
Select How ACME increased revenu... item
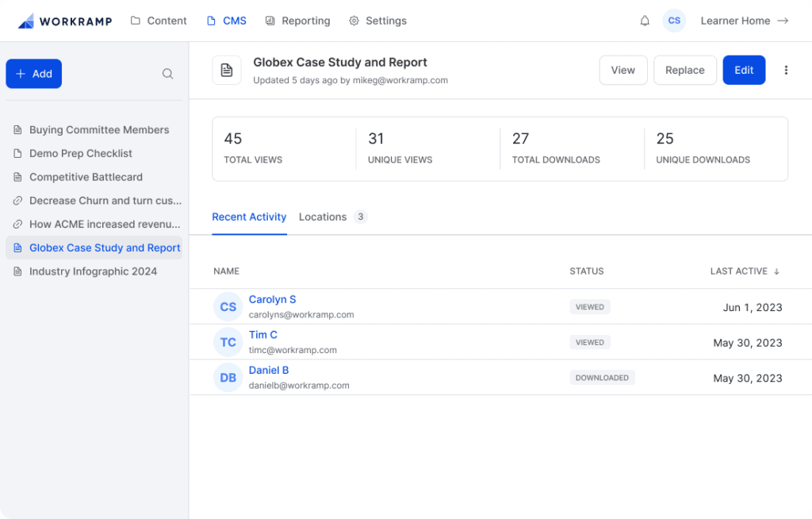point(94,224)
